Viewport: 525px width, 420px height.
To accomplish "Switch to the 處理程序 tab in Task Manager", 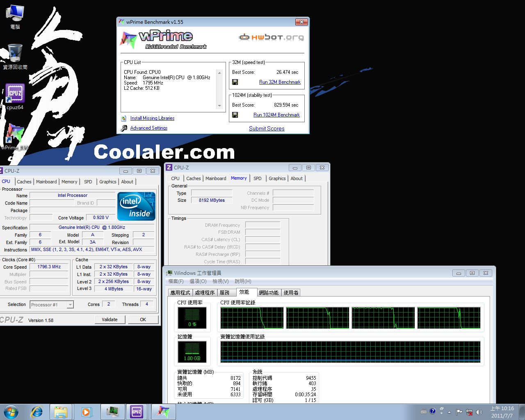I will point(205,292).
